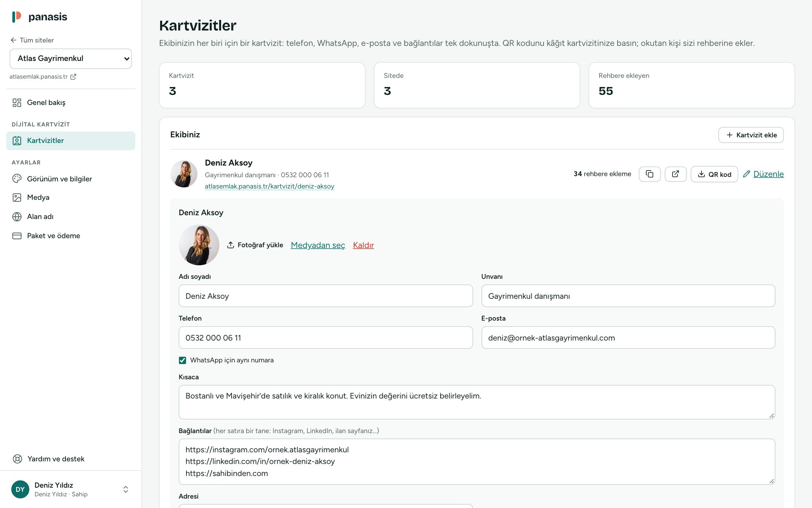Screen dimensions: 812x508
Task: Click Kaldır to remove photo
Action: [363, 245]
